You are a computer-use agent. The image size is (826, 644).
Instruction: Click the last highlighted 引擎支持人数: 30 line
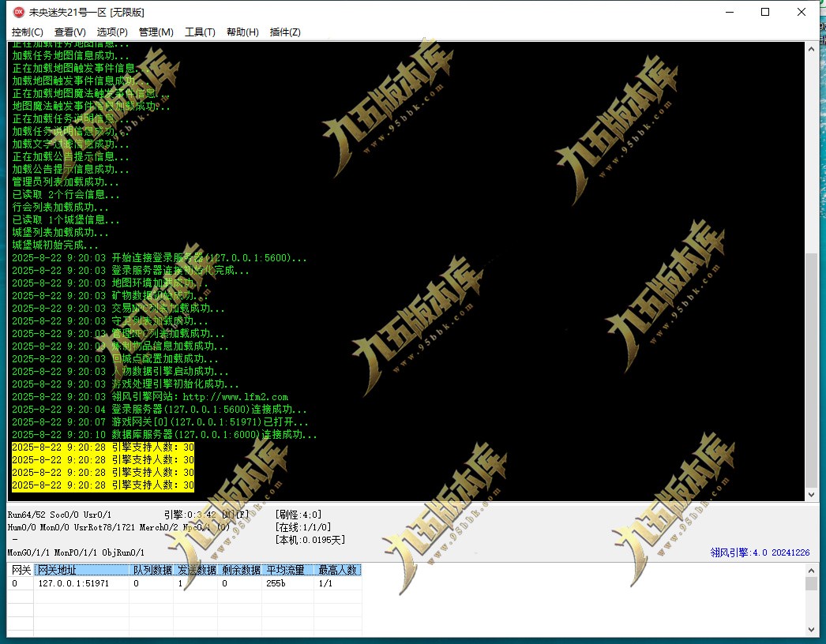[103, 485]
